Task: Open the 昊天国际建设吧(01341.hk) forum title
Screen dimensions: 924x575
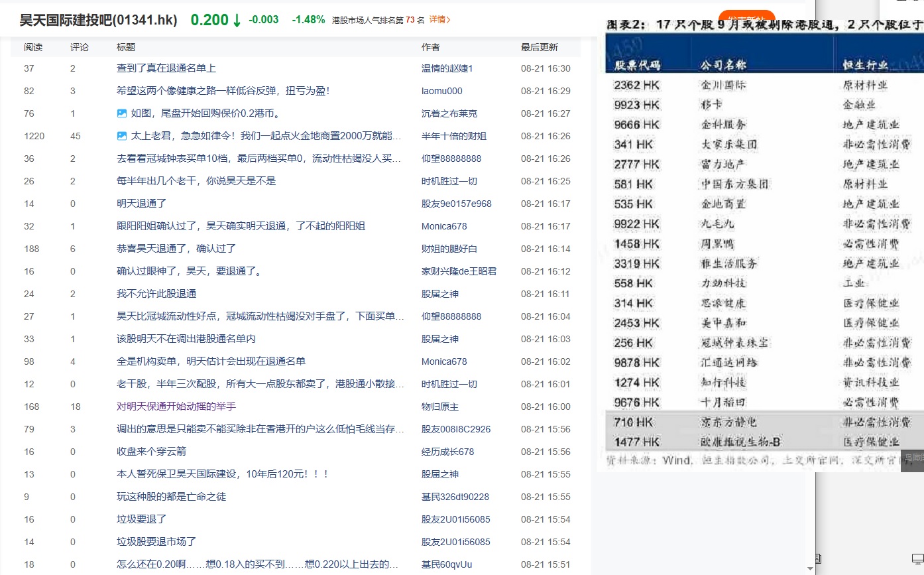Action: click(x=98, y=20)
